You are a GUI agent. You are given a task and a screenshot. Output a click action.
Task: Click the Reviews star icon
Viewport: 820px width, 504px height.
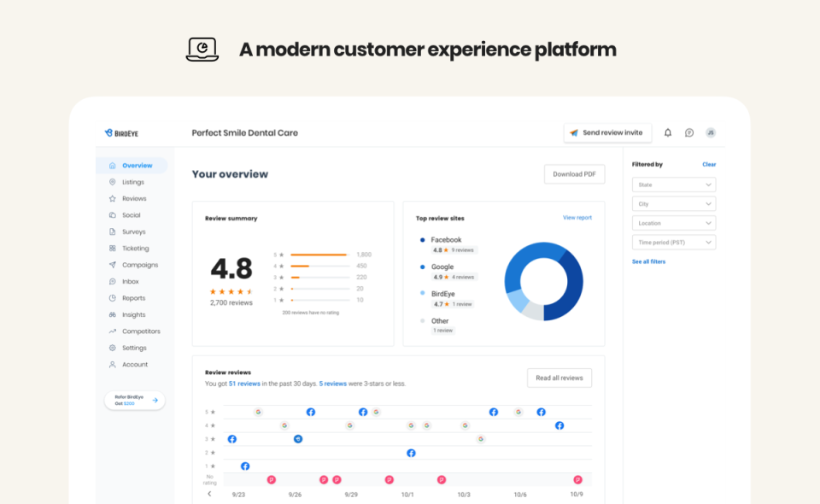tap(112, 199)
